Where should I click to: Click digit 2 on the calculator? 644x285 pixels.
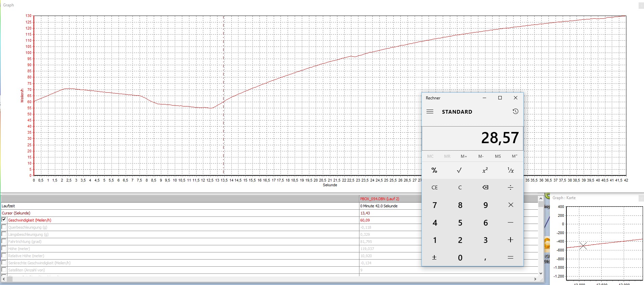pos(460,240)
